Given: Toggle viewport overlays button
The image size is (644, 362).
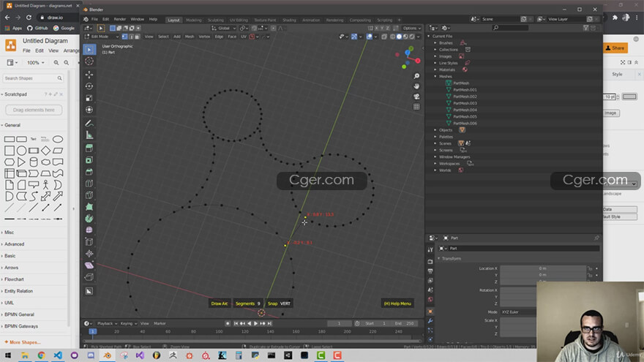Looking at the screenshot, I should [x=370, y=37].
